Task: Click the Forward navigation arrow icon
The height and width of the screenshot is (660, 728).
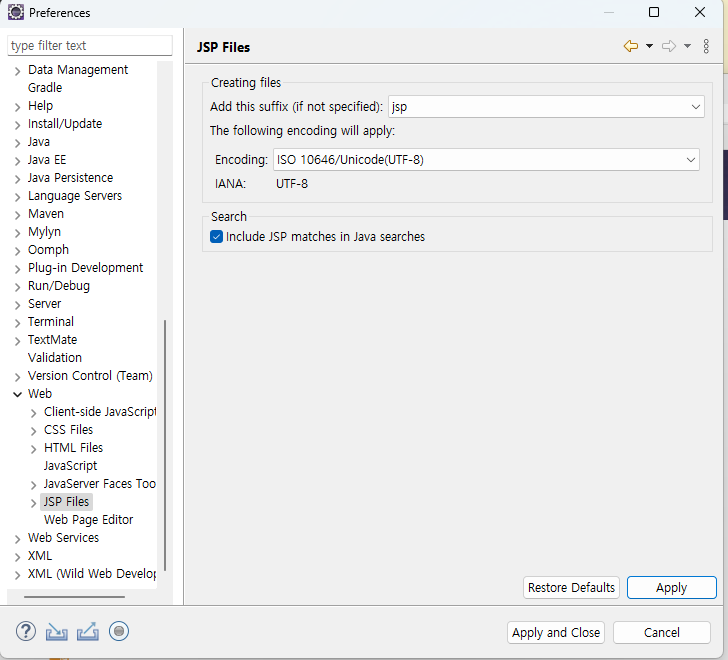Action: click(669, 46)
